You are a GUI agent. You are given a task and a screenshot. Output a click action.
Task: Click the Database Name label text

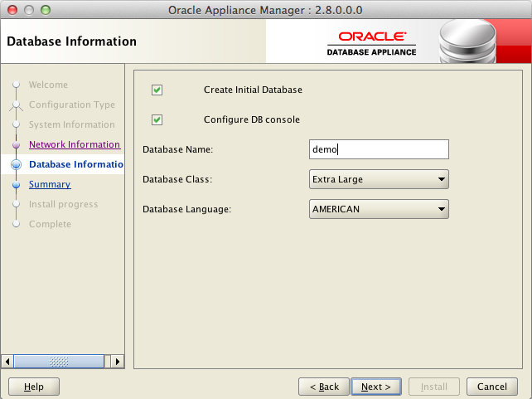coord(177,149)
